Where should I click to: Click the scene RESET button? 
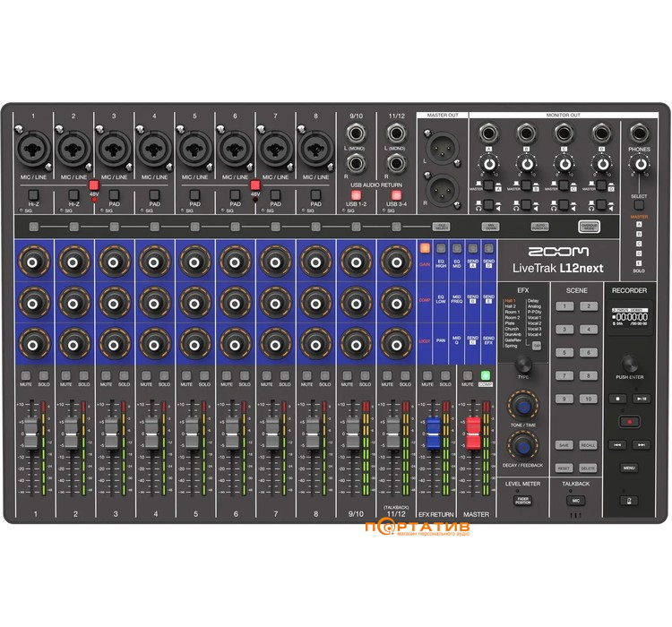[564, 468]
